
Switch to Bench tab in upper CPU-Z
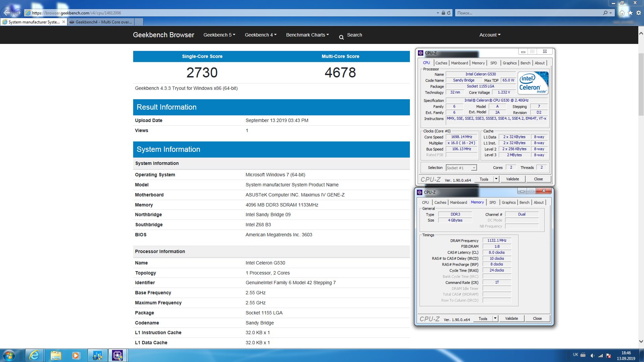click(525, 63)
